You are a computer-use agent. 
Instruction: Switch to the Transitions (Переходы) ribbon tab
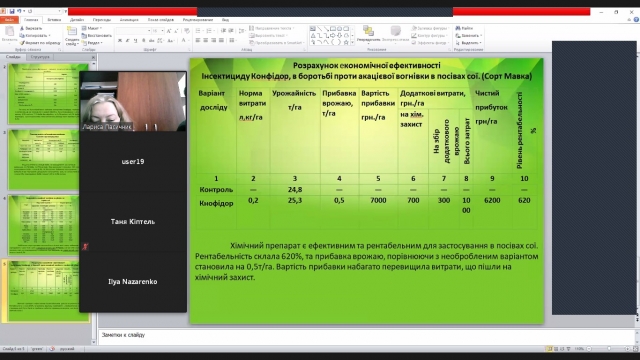(102, 20)
